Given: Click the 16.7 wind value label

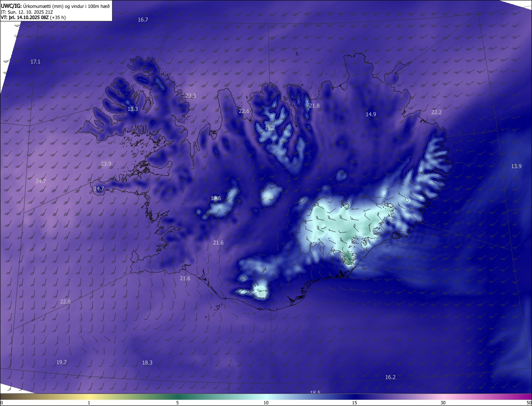Looking at the screenshot, I should (x=143, y=20).
